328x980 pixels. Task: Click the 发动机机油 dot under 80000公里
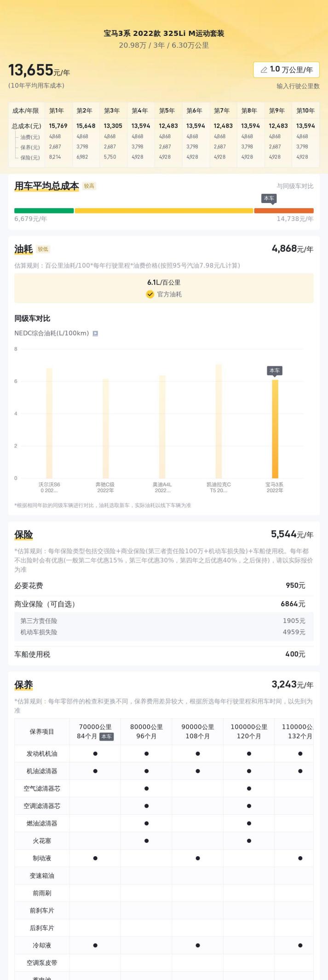click(x=146, y=754)
